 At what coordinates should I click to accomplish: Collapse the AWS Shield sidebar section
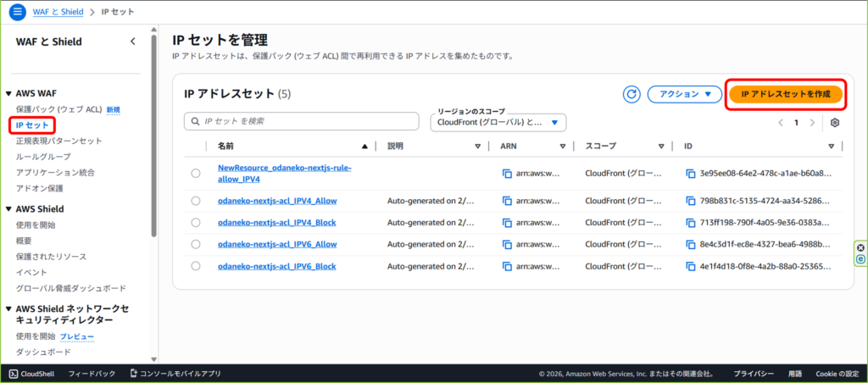(8, 208)
